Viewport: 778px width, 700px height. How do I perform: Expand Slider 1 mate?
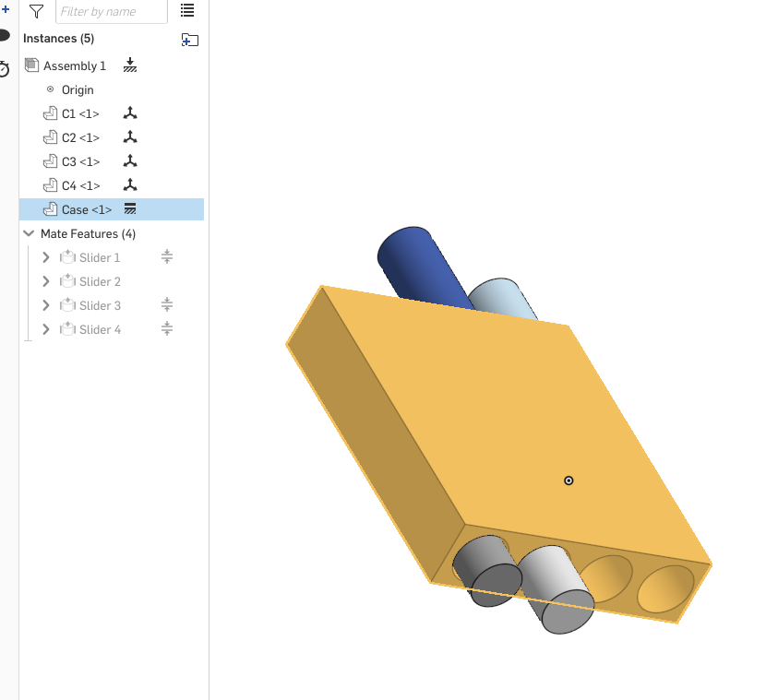click(x=46, y=257)
